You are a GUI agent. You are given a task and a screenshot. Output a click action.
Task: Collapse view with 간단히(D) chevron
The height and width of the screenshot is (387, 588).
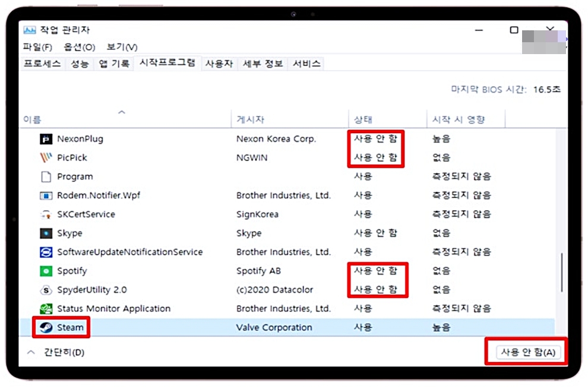coord(31,353)
